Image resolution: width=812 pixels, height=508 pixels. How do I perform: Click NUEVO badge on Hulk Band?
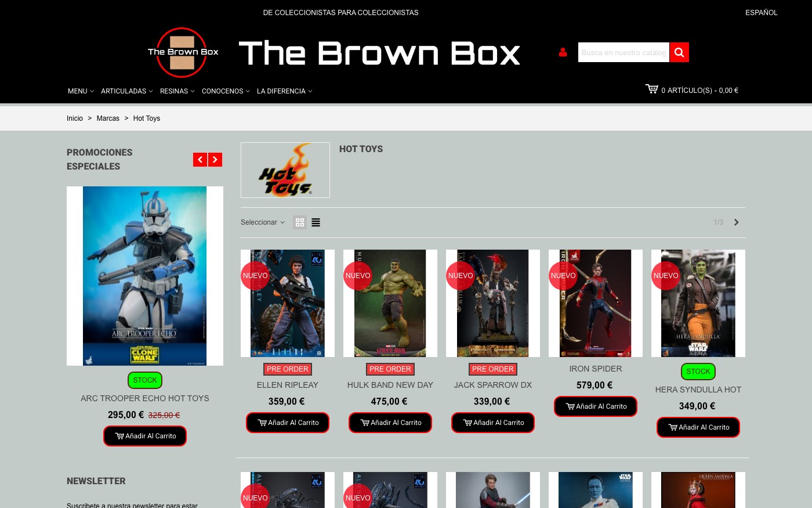pyautogui.click(x=358, y=276)
